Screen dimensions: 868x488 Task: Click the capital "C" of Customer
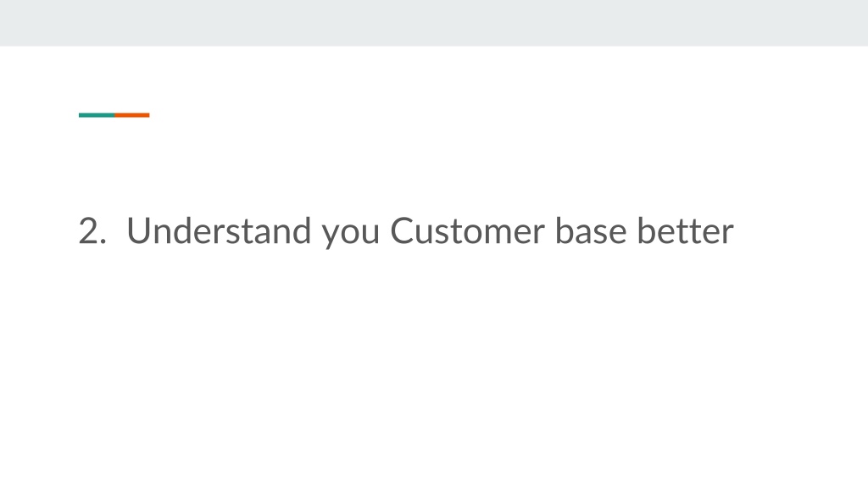tap(403, 230)
